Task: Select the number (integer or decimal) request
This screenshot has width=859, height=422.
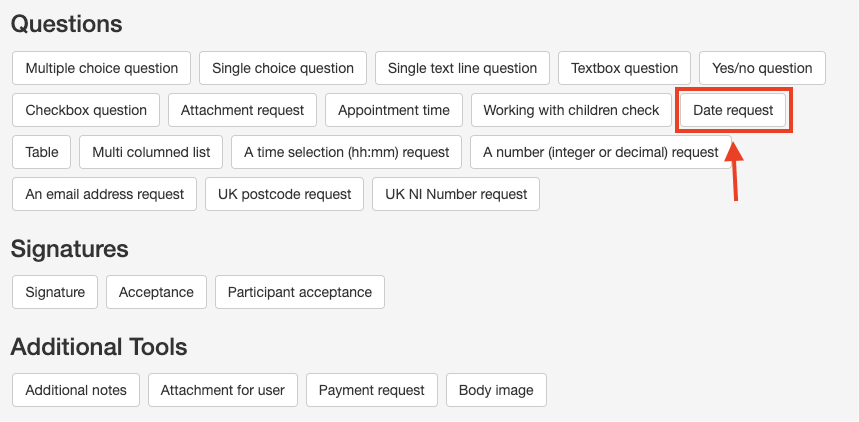Action: (x=600, y=152)
